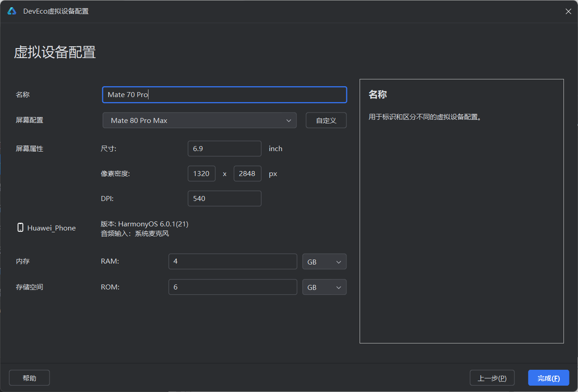578x392 pixels.
Task: Click the 屏幕配置 label
Action: coord(30,120)
